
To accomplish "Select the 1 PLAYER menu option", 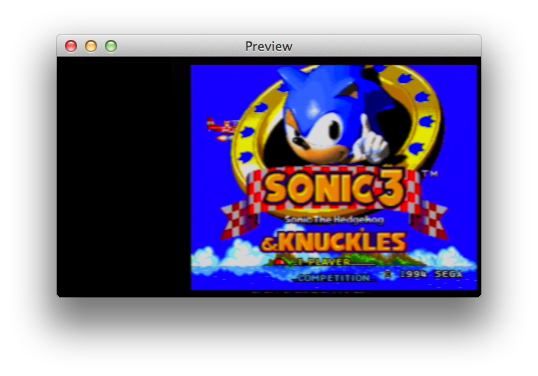I will click(x=324, y=262).
